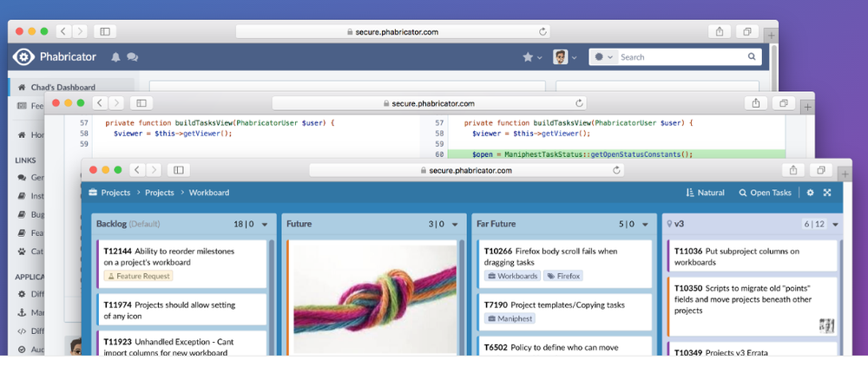The height and width of the screenshot is (380, 868).
Task: Click the Search input field
Action: 681,57
